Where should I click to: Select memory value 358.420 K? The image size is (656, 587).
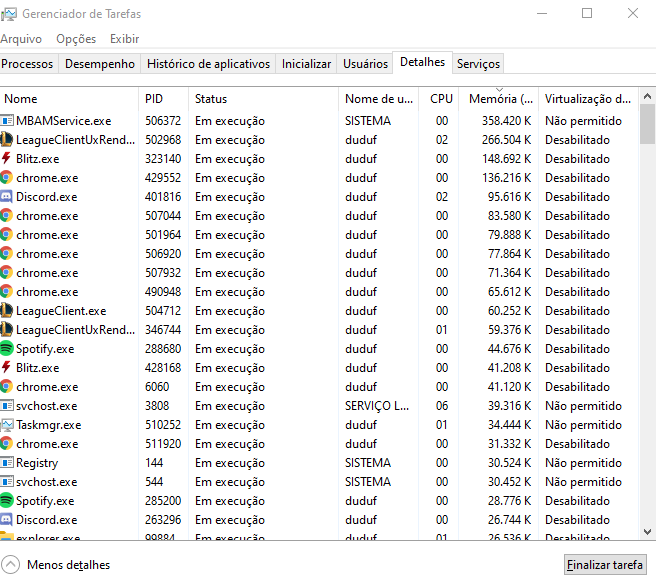[506, 121]
